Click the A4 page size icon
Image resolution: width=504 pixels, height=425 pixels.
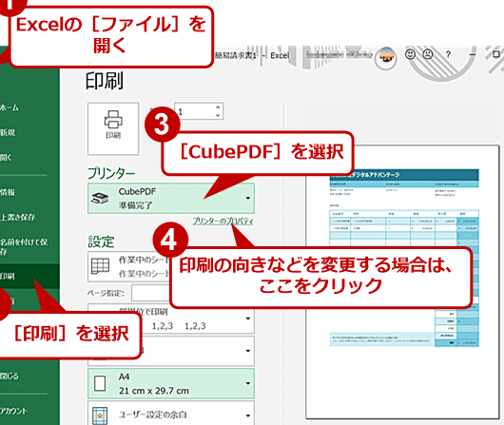[100, 383]
